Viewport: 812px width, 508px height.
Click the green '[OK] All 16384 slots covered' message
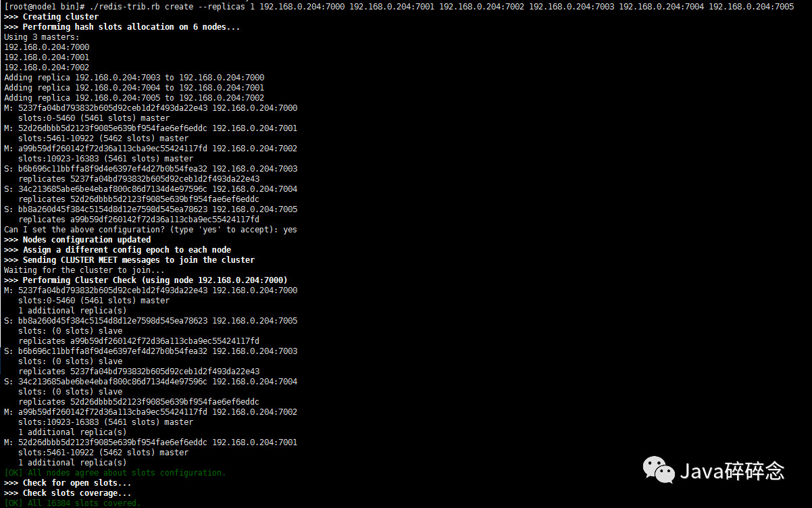coord(74,503)
